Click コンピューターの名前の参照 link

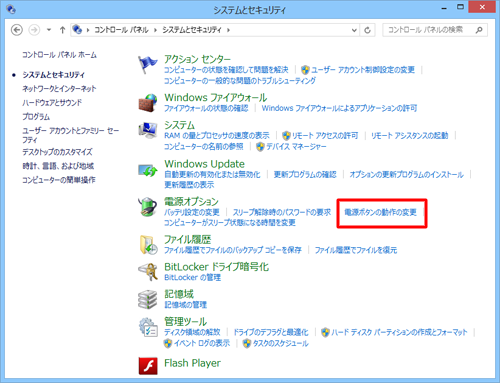tap(204, 147)
